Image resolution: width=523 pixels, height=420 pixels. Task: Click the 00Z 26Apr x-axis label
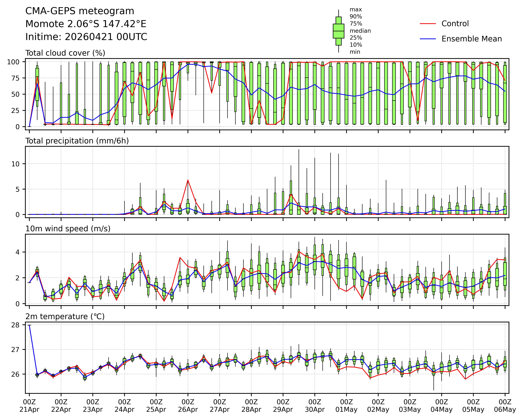(x=188, y=406)
